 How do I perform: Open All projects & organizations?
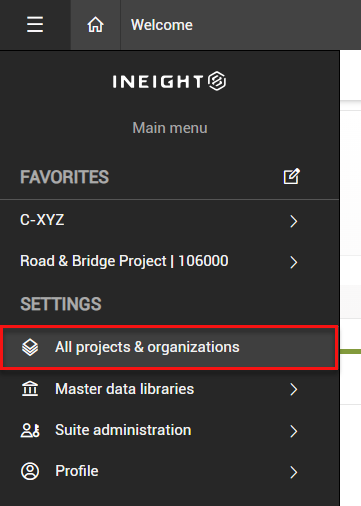(x=169, y=347)
